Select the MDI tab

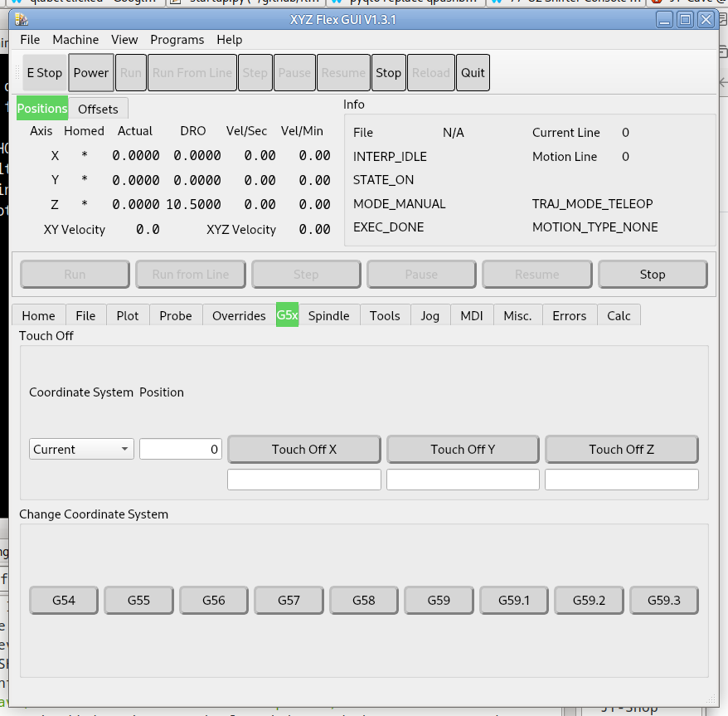[471, 316]
